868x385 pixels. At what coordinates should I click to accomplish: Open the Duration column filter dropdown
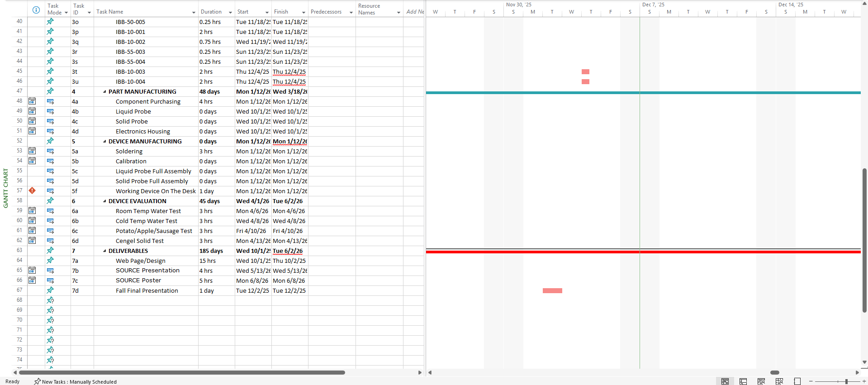(x=230, y=12)
